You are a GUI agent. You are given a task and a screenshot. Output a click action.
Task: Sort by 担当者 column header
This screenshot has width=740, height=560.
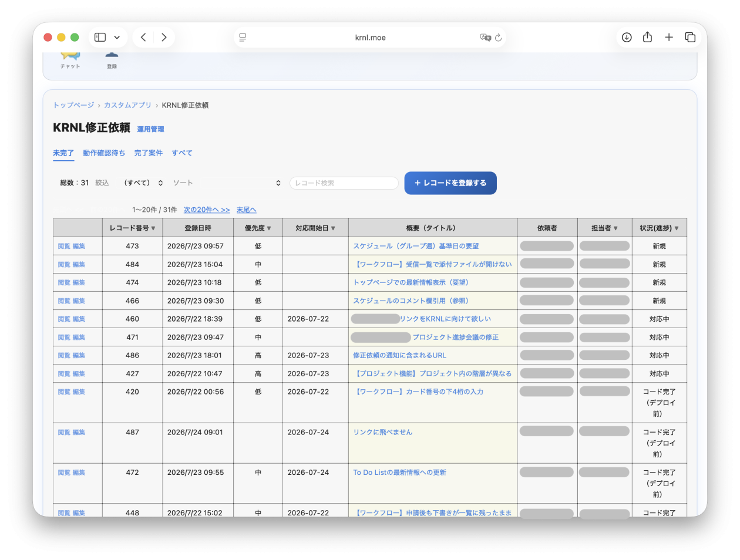604,228
